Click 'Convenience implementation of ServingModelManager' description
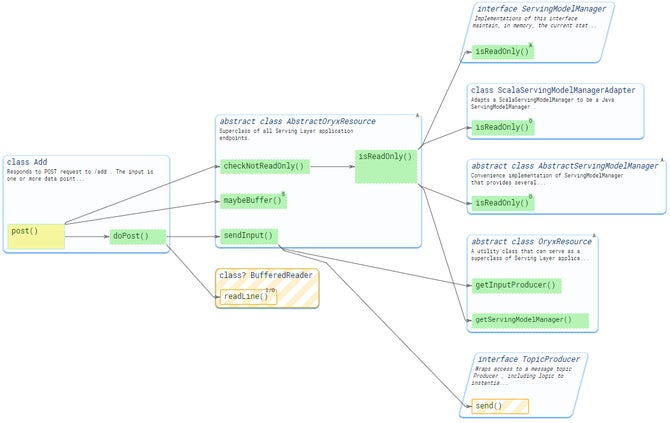The image size is (670, 423). tap(547, 179)
